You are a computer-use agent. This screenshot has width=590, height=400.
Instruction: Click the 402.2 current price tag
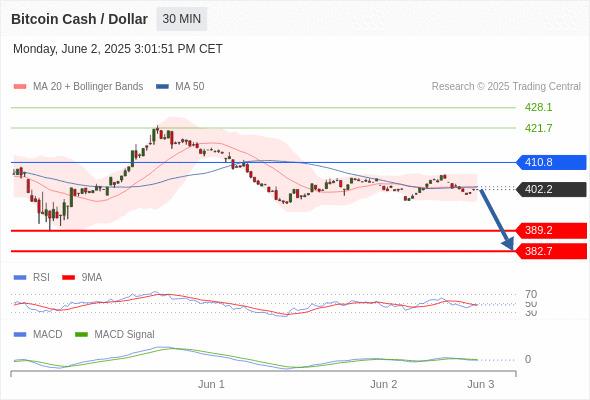coord(551,189)
